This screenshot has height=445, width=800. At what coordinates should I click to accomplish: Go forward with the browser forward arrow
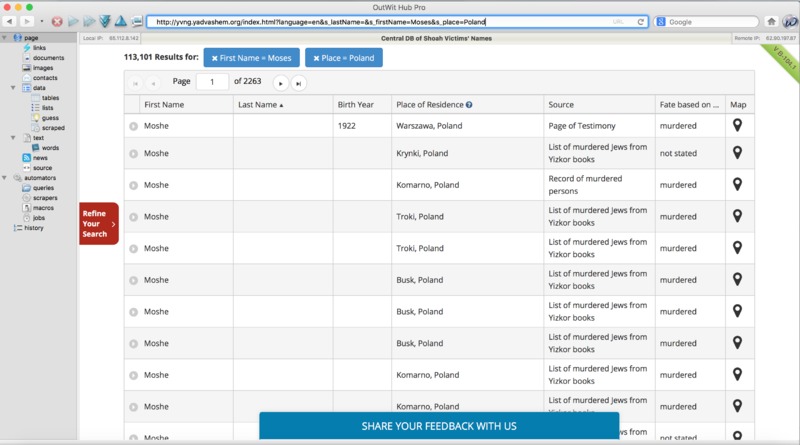(x=27, y=21)
